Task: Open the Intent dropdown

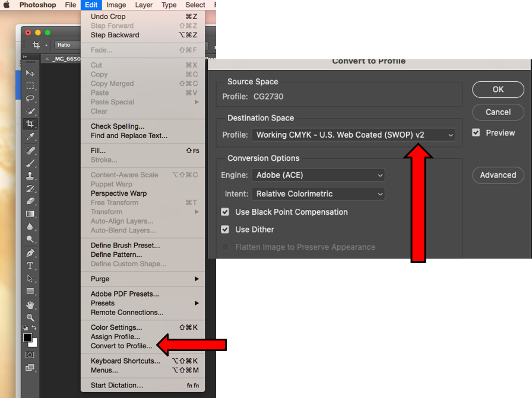Action: click(x=318, y=194)
